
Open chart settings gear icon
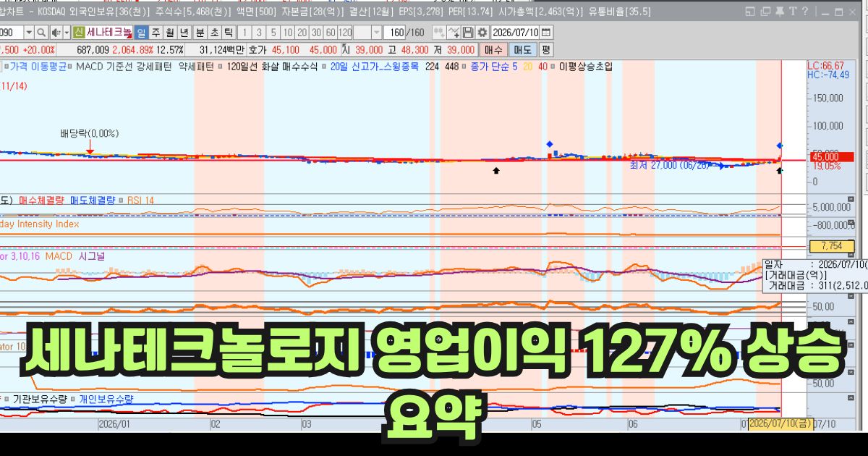pyautogui.click(x=482, y=33)
